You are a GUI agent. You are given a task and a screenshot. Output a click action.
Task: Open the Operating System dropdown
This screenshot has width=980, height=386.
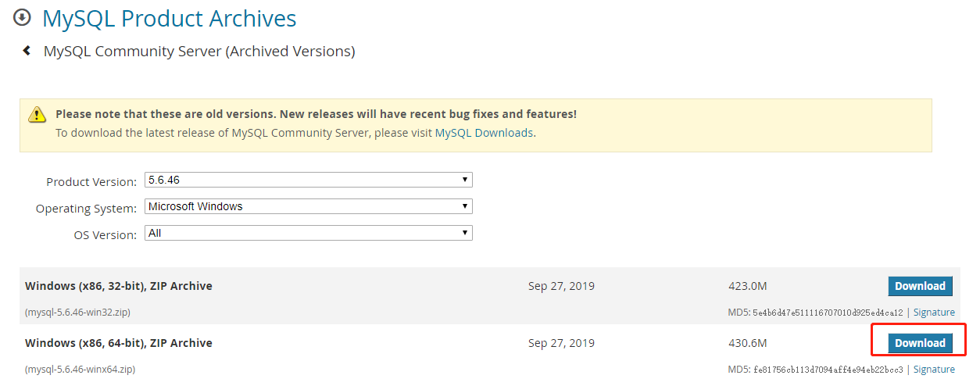308,207
